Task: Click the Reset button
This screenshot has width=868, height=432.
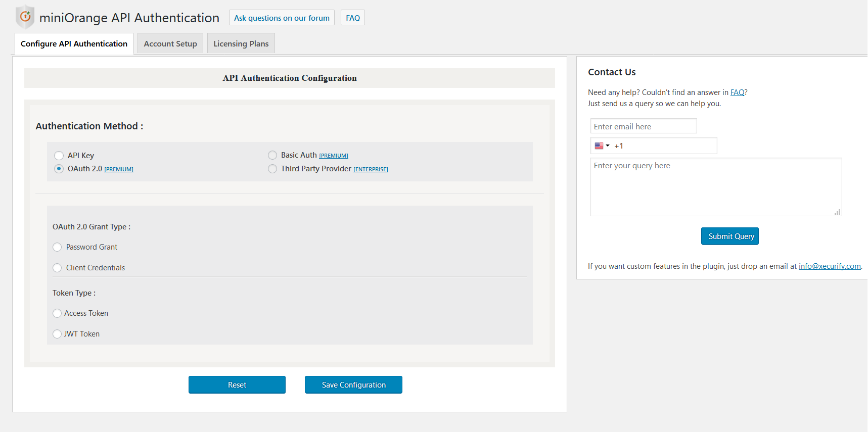Action: [x=237, y=385]
